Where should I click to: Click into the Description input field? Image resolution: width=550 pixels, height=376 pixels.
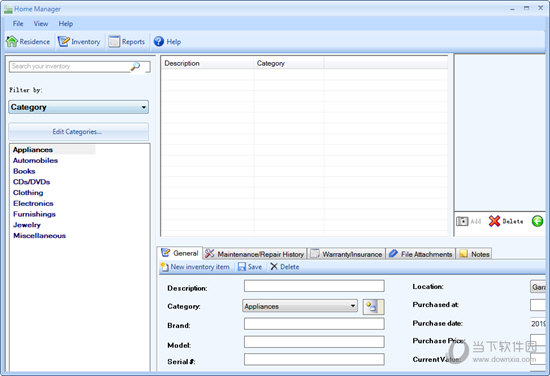coord(314,286)
